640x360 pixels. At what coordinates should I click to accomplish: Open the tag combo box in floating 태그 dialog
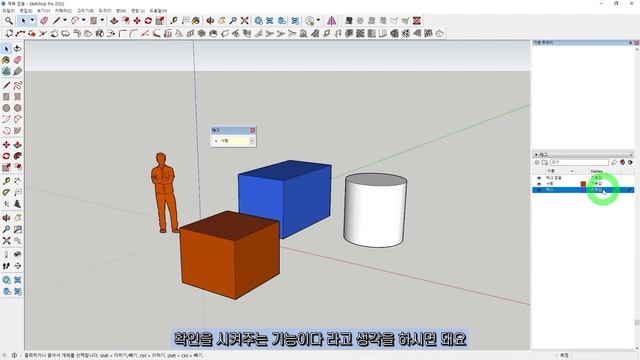[x=252, y=141]
